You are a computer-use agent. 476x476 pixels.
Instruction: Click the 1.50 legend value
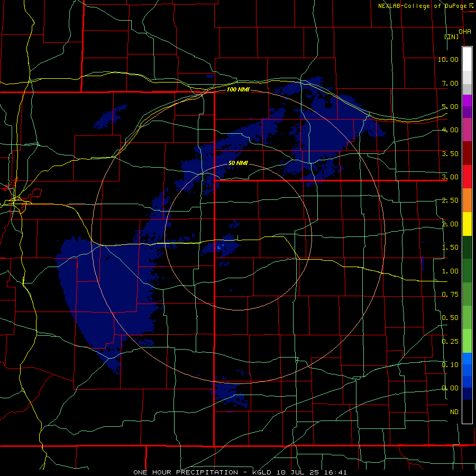pyautogui.click(x=450, y=248)
